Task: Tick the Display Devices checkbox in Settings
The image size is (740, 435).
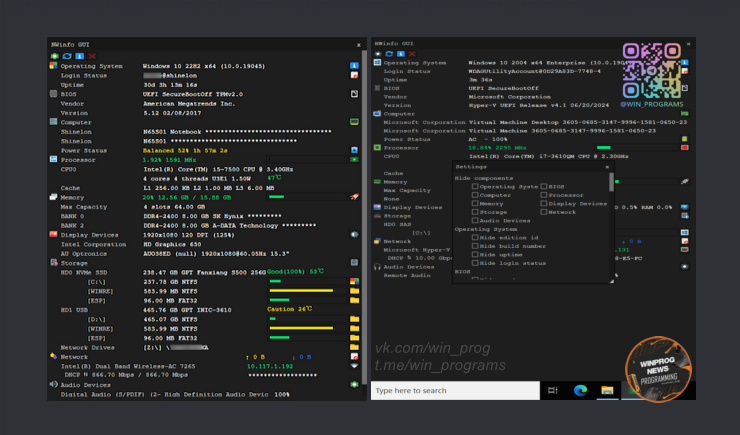Action: 544,203
